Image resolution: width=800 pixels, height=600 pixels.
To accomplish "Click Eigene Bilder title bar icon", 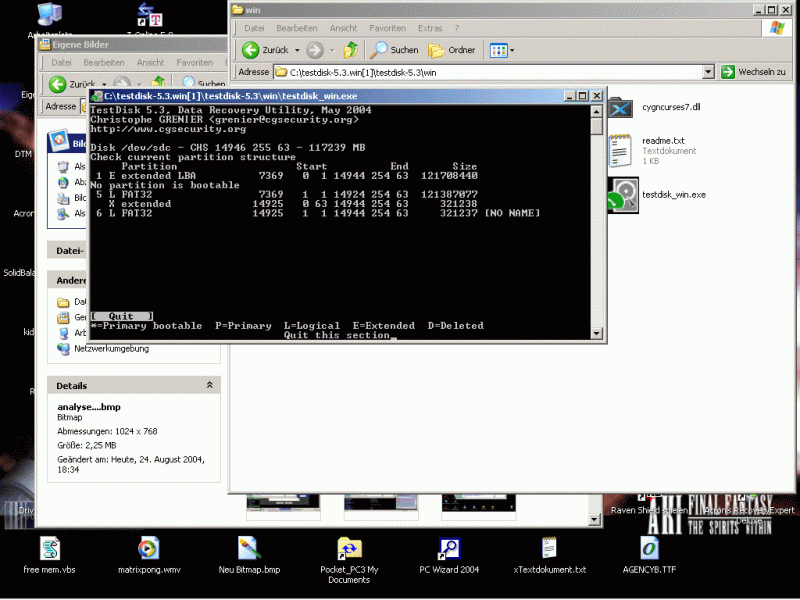I will (x=45, y=44).
